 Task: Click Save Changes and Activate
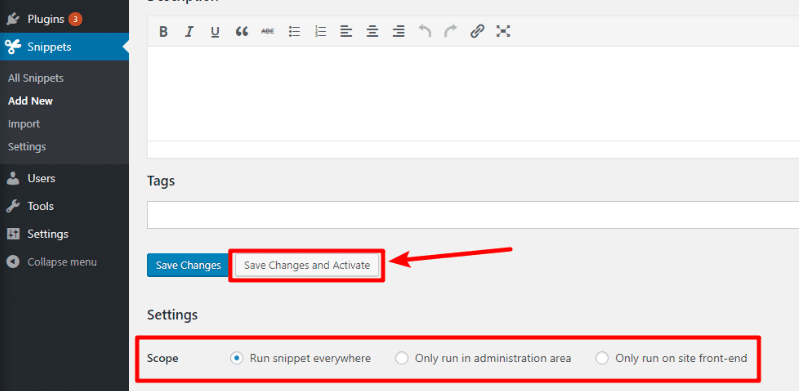307,265
